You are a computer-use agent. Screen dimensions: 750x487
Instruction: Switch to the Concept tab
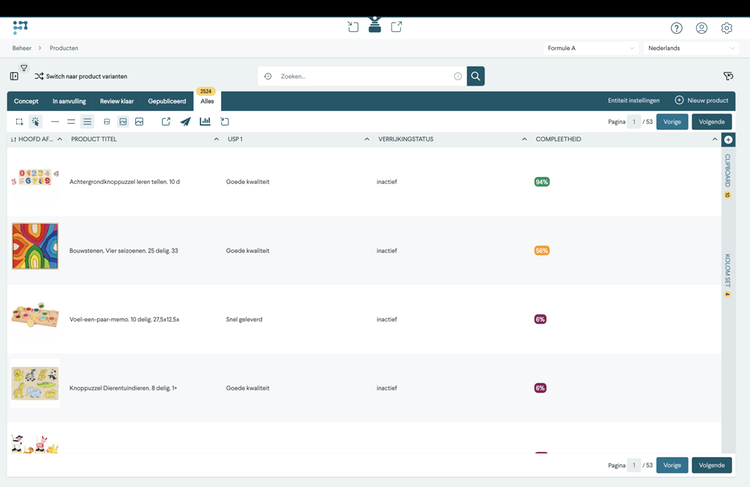coord(26,101)
